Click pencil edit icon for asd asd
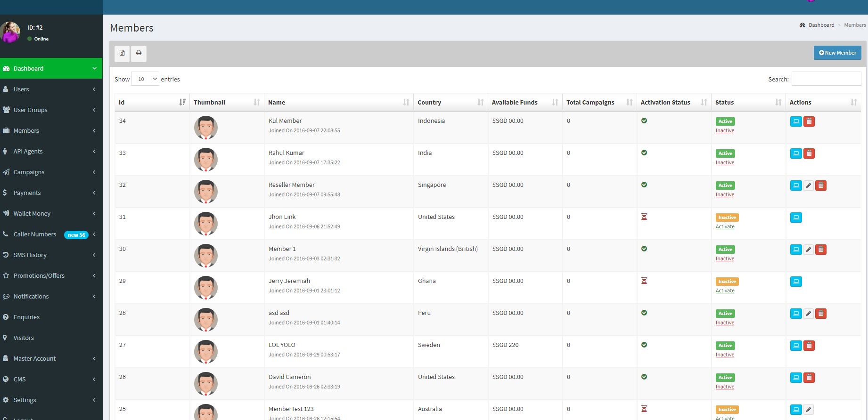This screenshot has width=868, height=420. pyautogui.click(x=808, y=314)
